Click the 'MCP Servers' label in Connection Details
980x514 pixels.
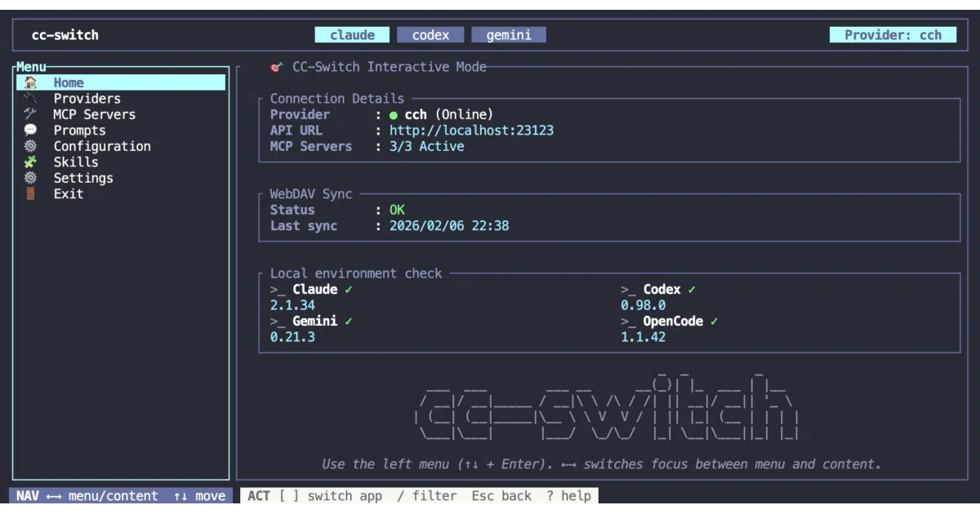(x=311, y=147)
